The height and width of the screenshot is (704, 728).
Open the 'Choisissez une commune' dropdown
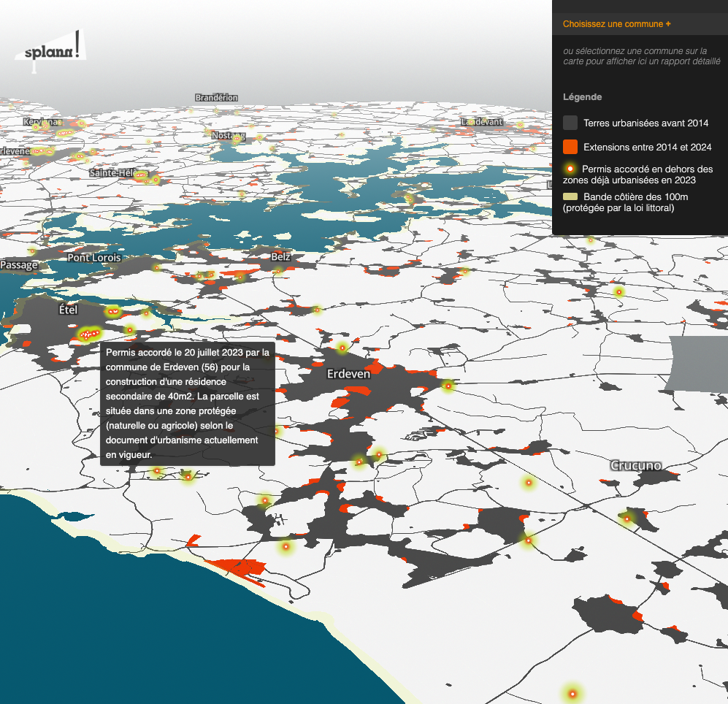616,24
